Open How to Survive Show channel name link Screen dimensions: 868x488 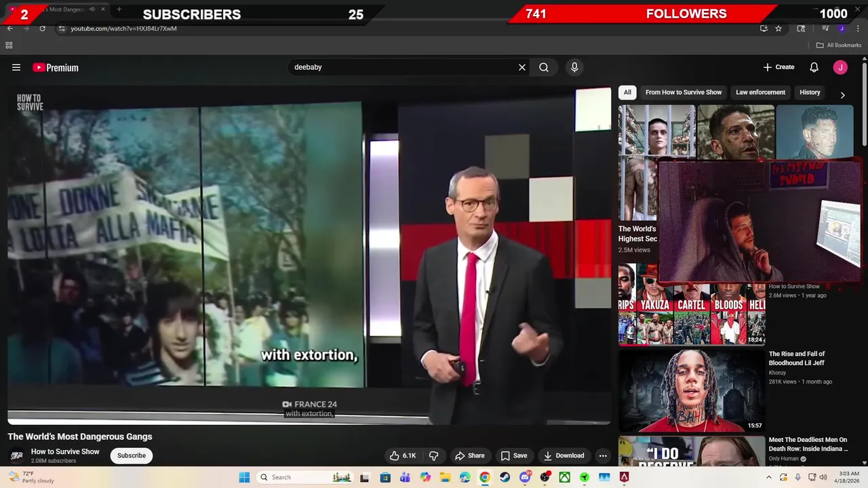coord(65,451)
